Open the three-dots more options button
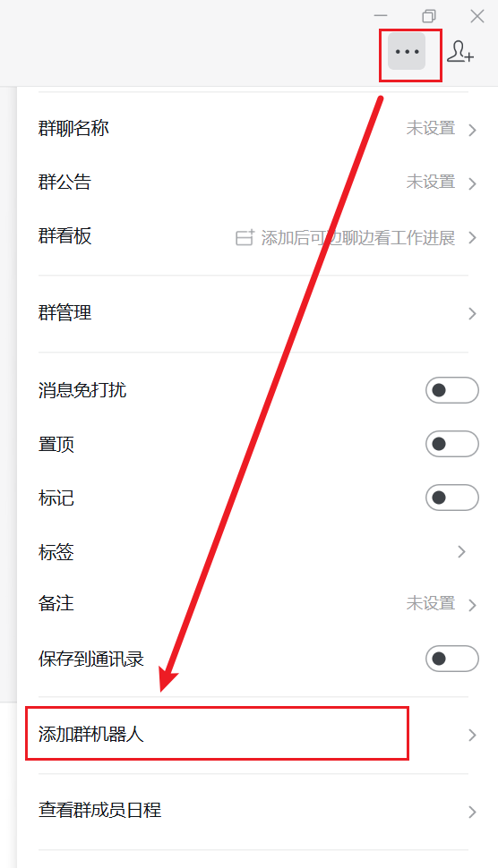This screenshot has width=498, height=868. click(407, 52)
